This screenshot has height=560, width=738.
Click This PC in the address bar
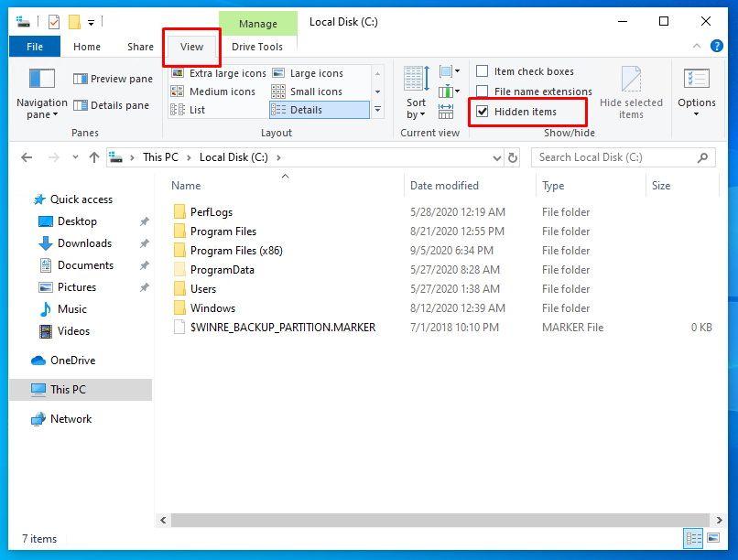coord(160,157)
